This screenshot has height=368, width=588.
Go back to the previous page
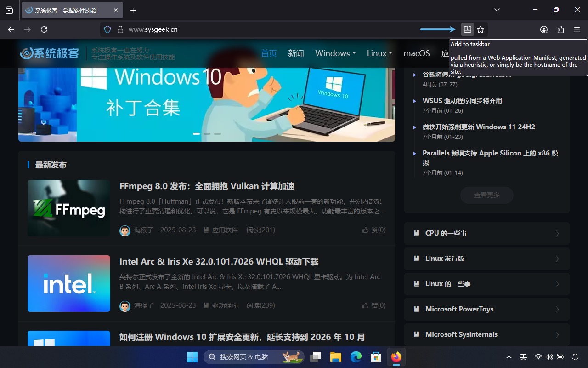point(11,29)
